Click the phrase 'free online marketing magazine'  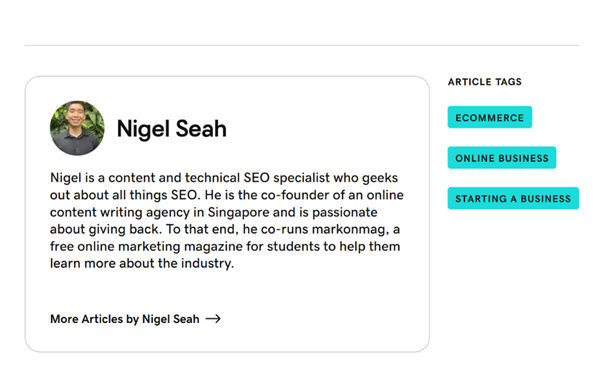click(x=146, y=246)
